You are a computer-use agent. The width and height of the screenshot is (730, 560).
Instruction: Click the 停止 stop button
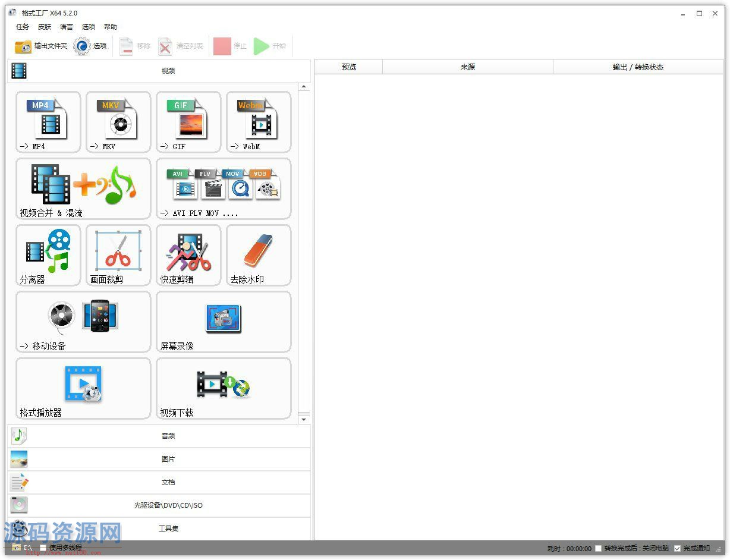[230, 46]
